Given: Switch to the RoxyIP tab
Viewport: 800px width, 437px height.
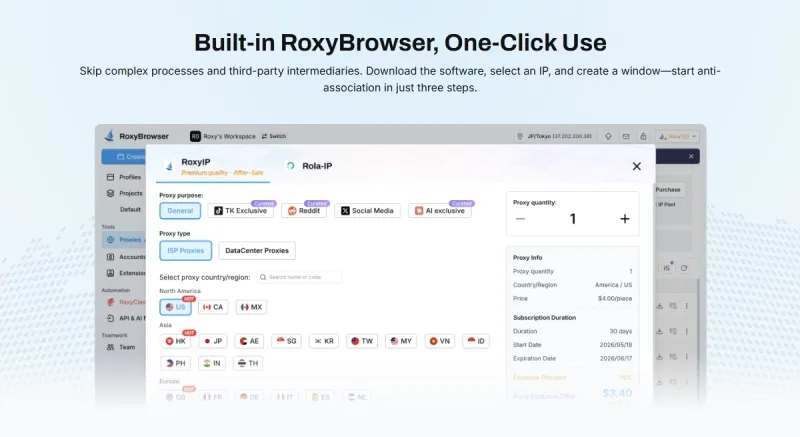Looking at the screenshot, I should [x=213, y=166].
